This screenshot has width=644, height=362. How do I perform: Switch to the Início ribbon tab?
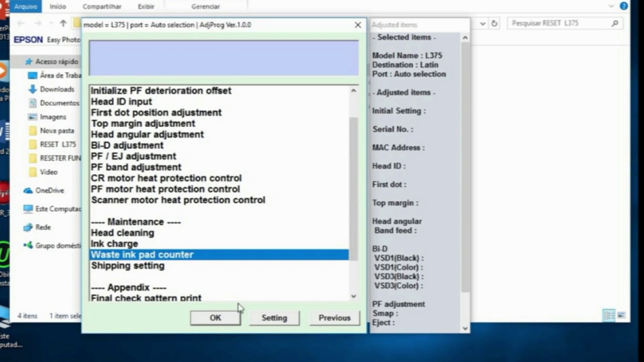click(x=58, y=7)
